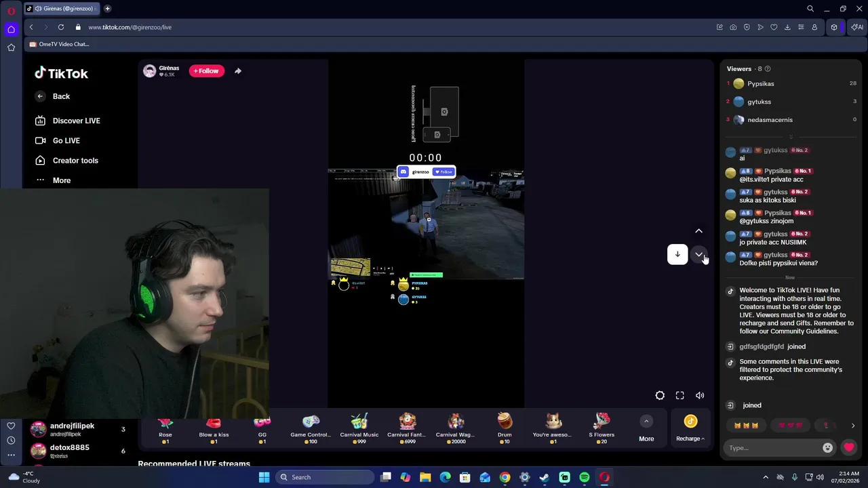
Task: Open the TikTok logo home link
Action: click(x=61, y=73)
